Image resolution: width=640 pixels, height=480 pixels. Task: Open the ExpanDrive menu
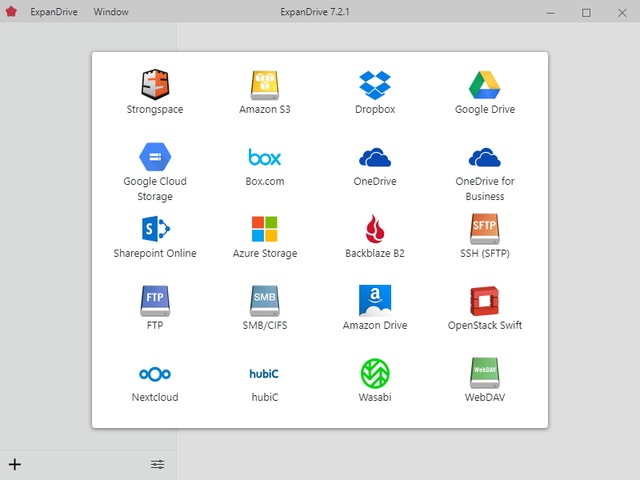coord(53,12)
